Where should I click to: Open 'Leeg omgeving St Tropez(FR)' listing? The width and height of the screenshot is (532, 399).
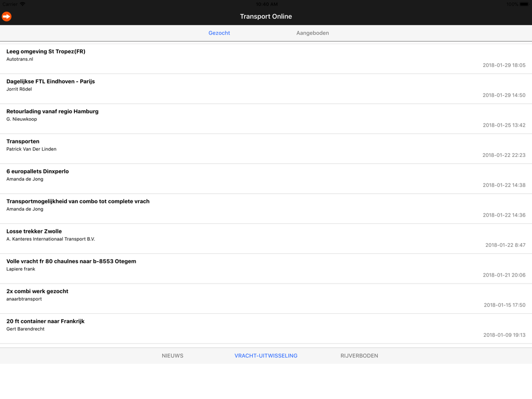coord(266,59)
